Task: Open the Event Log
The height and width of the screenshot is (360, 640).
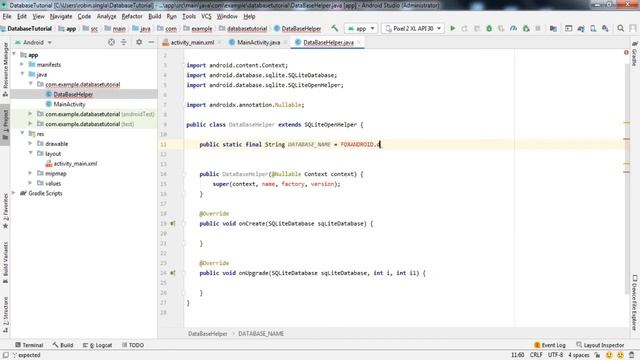Action: (549, 345)
